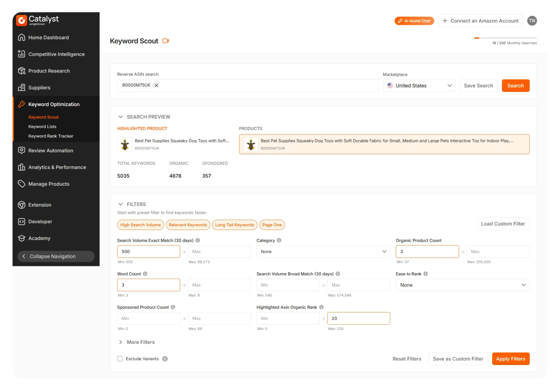Click Save as Custom Filter
This screenshot has height=392, width=560.
pos(458,359)
